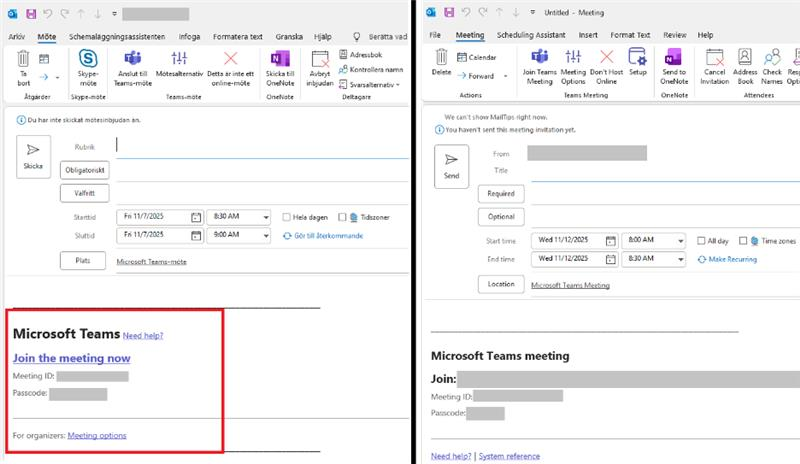Open the File tab in the English window
Viewport: 800px width, 464px height.
coord(435,35)
